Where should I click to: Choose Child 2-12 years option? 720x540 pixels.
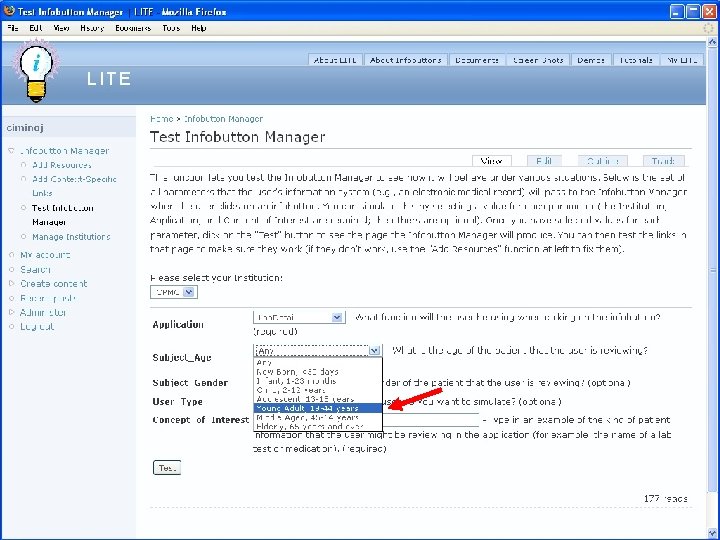318,390
